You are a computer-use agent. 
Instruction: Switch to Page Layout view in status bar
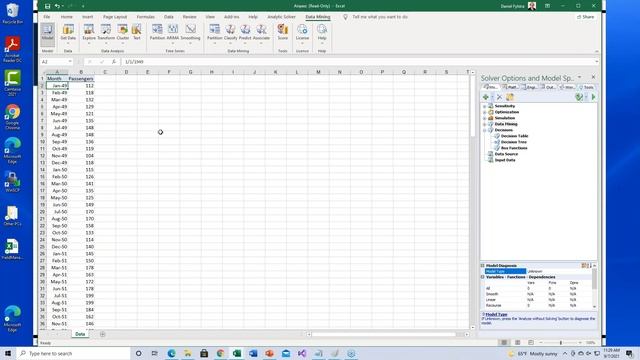(x=517, y=342)
